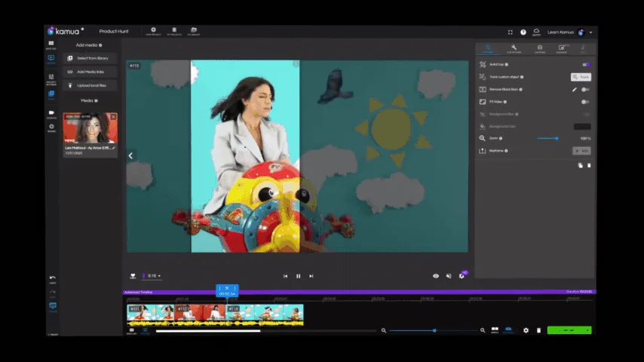This screenshot has height=362, width=644.
Task: Click Select from library button
Action: (90, 58)
